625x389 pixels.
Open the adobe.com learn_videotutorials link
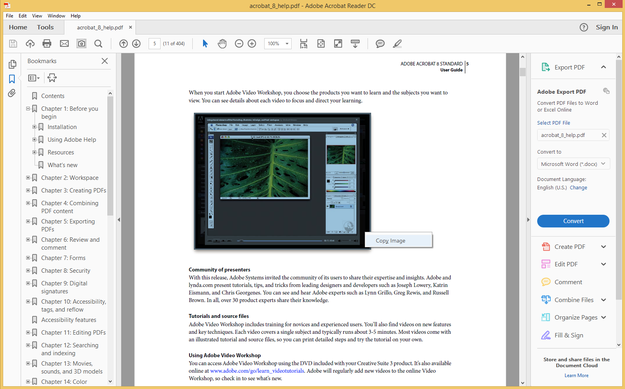point(257,371)
